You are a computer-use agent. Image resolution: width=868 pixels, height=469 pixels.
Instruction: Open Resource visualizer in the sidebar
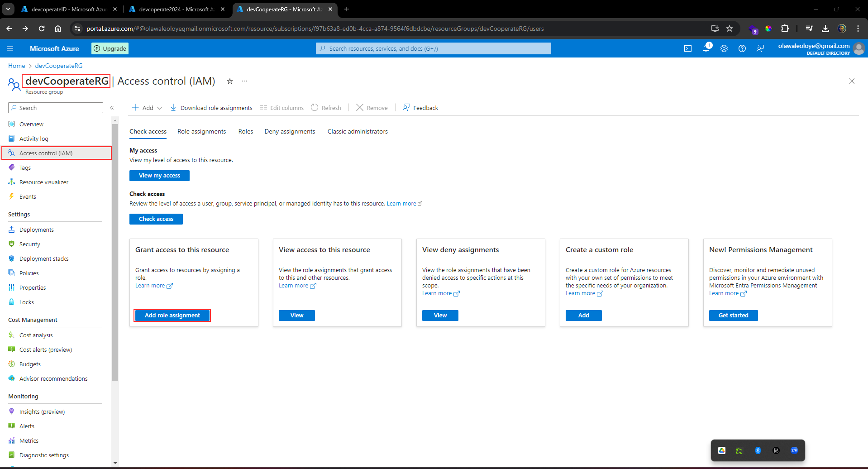(x=43, y=182)
